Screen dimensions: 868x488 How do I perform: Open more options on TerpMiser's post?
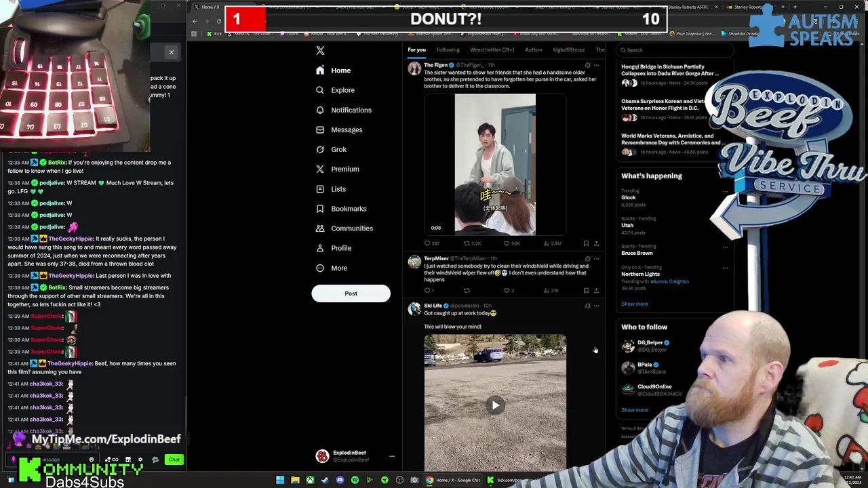(596, 258)
